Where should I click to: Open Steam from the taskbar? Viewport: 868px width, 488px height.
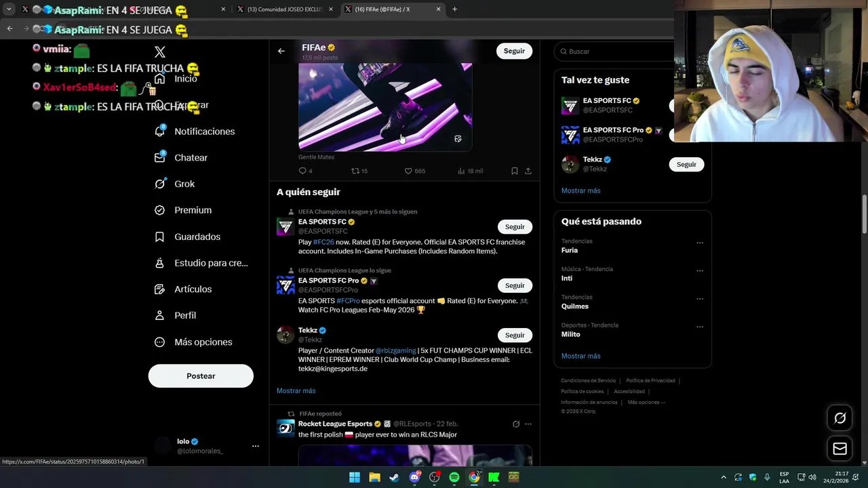[394, 477]
